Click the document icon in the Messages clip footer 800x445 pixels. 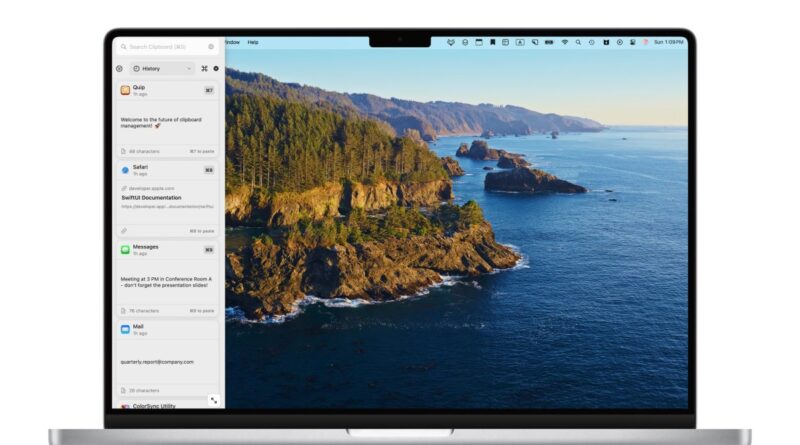pyautogui.click(x=123, y=311)
